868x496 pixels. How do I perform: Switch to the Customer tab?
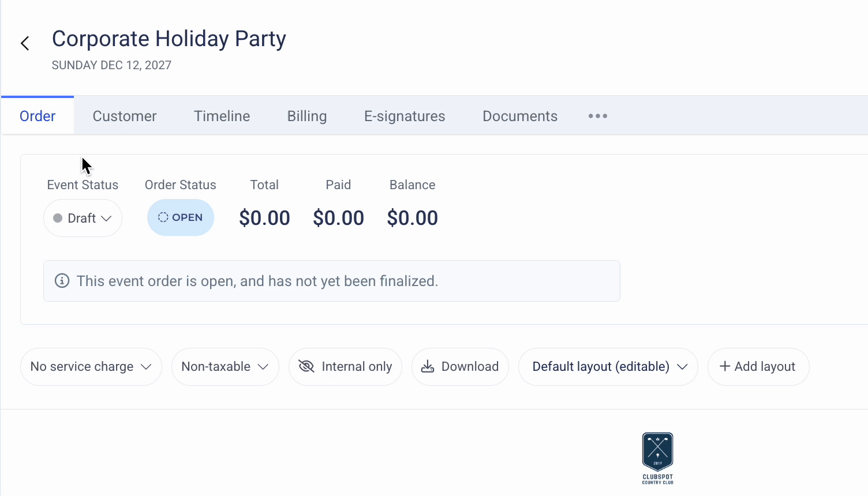[125, 116]
